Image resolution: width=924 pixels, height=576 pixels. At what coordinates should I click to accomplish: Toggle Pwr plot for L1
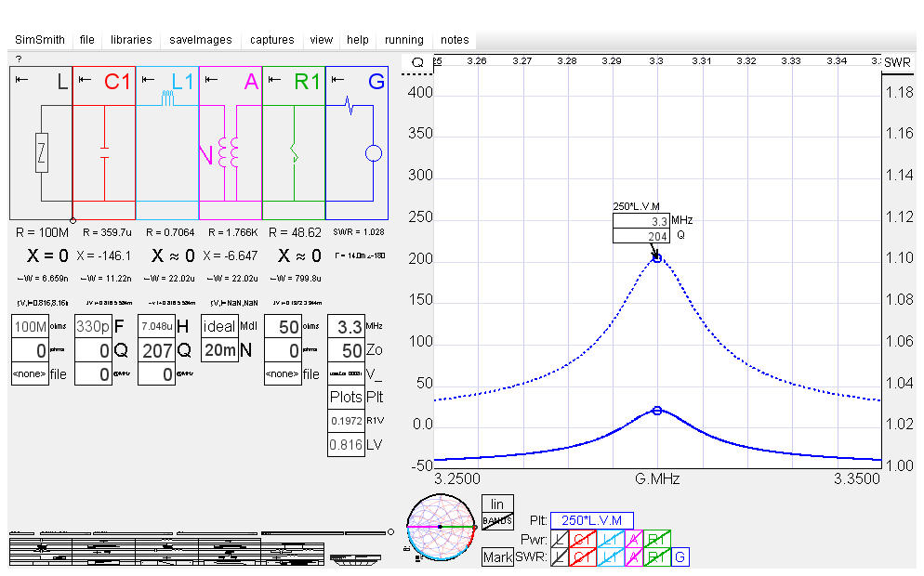click(610, 539)
